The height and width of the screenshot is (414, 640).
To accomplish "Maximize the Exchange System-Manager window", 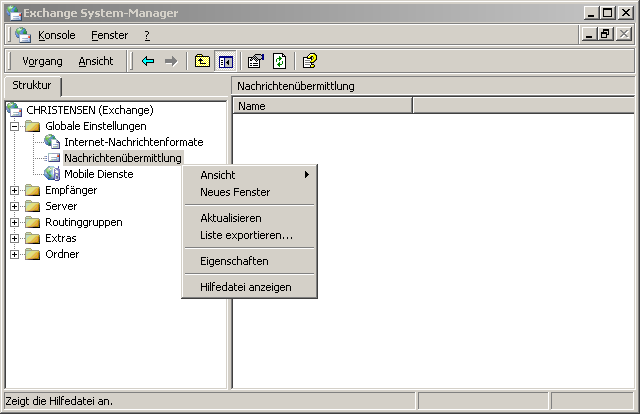I will 608,13.
